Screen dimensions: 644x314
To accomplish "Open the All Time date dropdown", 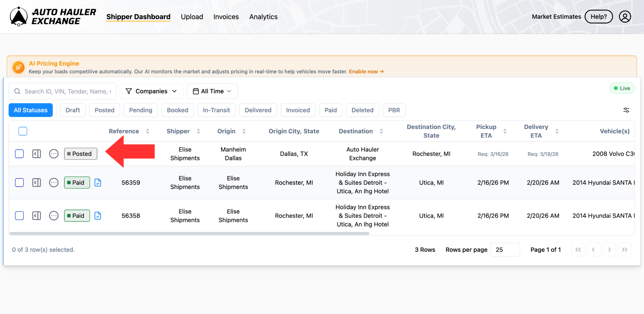I will click(212, 91).
